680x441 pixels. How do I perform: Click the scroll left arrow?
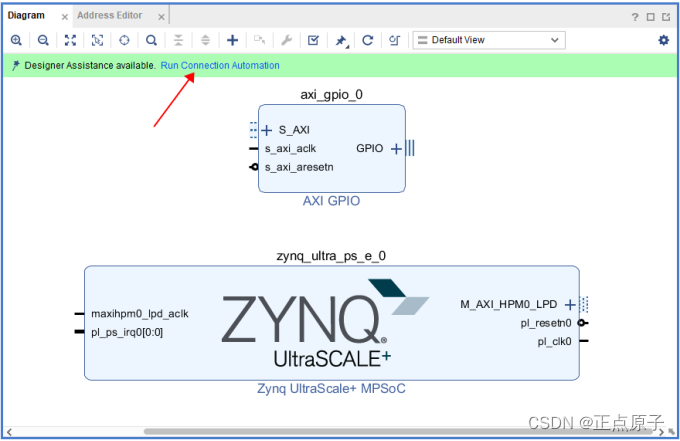point(10,431)
